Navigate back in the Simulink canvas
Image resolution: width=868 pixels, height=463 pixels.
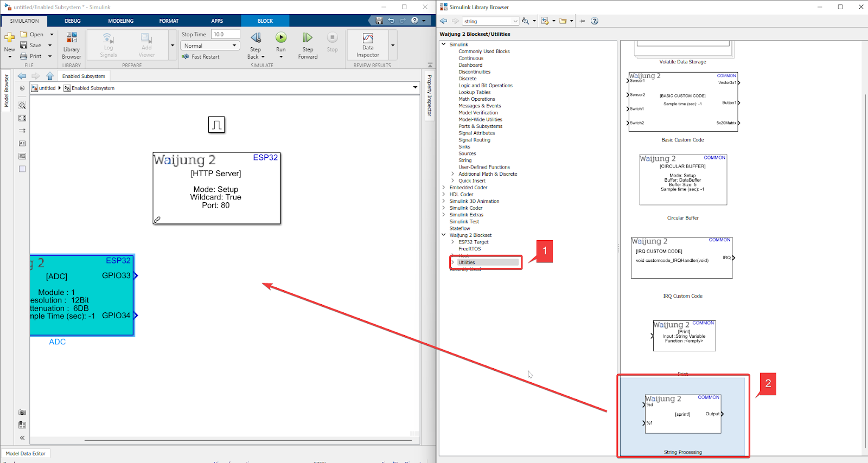(22, 76)
